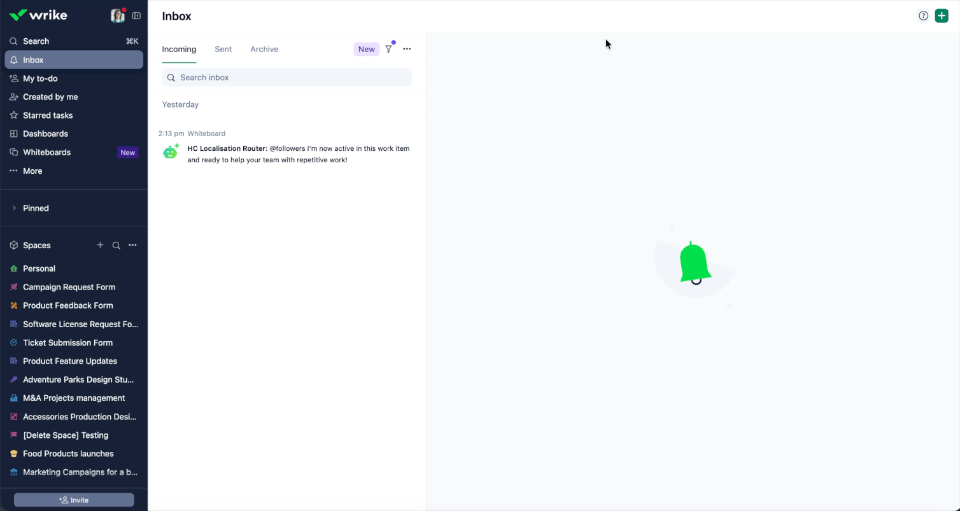This screenshot has width=960, height=511.
Task: Click the green create plus button
Action: [942, 16]
